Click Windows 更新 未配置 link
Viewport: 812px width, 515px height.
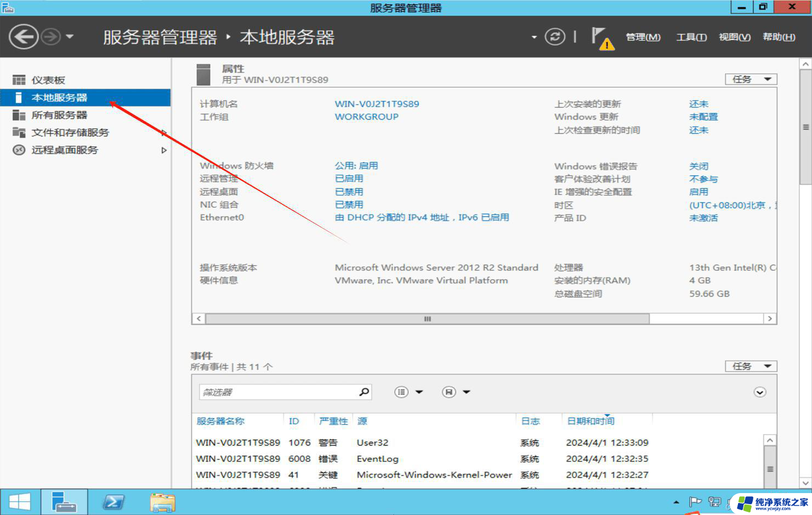click(x=703, y=117)
